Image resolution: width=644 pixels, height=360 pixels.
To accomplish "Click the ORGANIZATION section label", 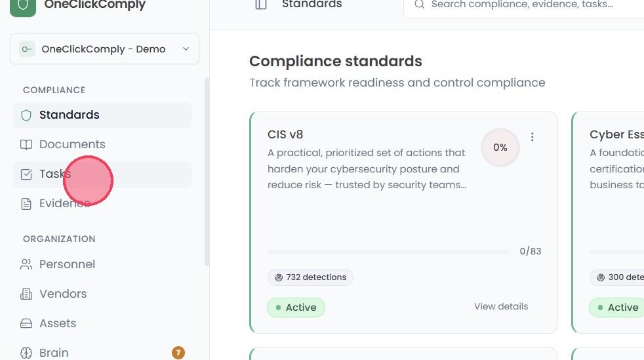I will click(x=59, y=239).
